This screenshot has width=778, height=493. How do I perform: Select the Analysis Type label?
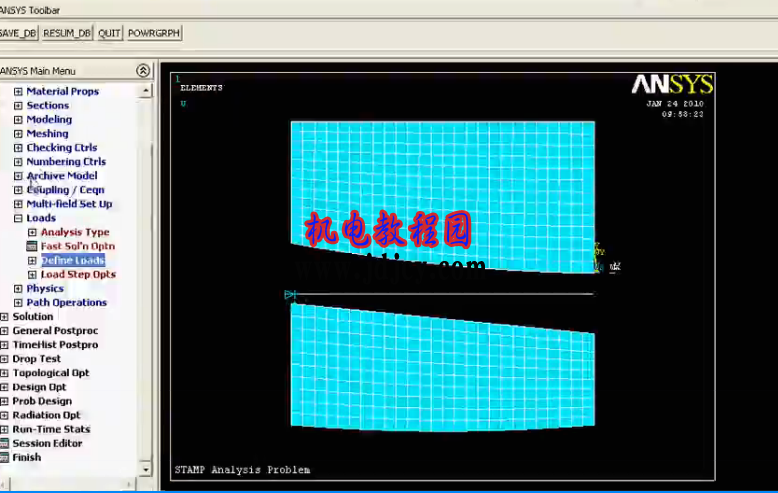point(75,232)
